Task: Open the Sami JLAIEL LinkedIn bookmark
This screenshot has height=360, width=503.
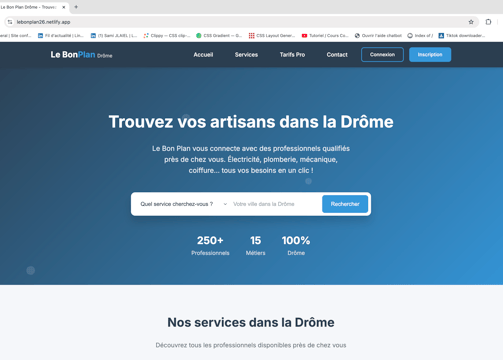Action: point(114,35)
